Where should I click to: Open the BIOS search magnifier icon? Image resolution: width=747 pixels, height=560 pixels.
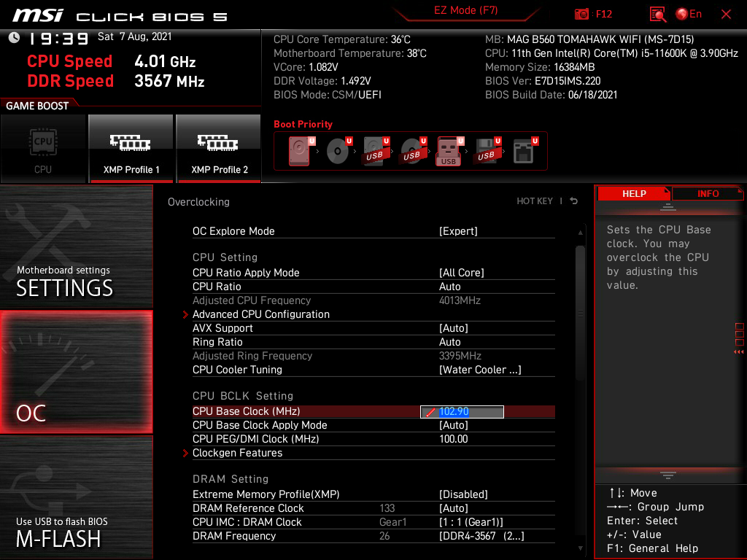[x=657, y=15]
